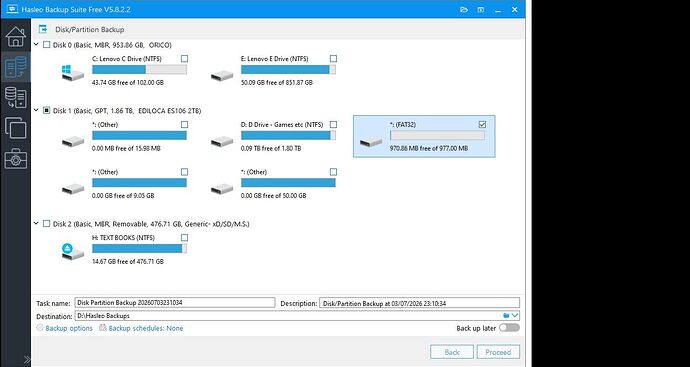Click the calendar icon beside Backup schedules
This screenshot has width=690, height=367.
[x=103, y=328]
